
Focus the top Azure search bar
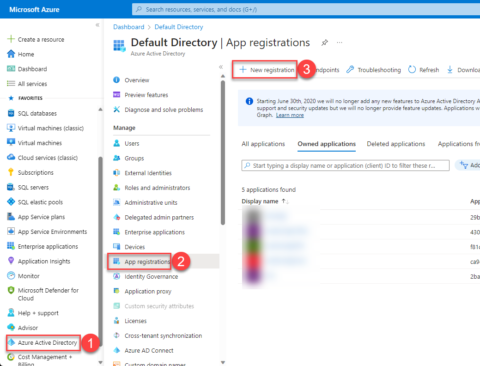pyautogui.click(x=306, y=9)
